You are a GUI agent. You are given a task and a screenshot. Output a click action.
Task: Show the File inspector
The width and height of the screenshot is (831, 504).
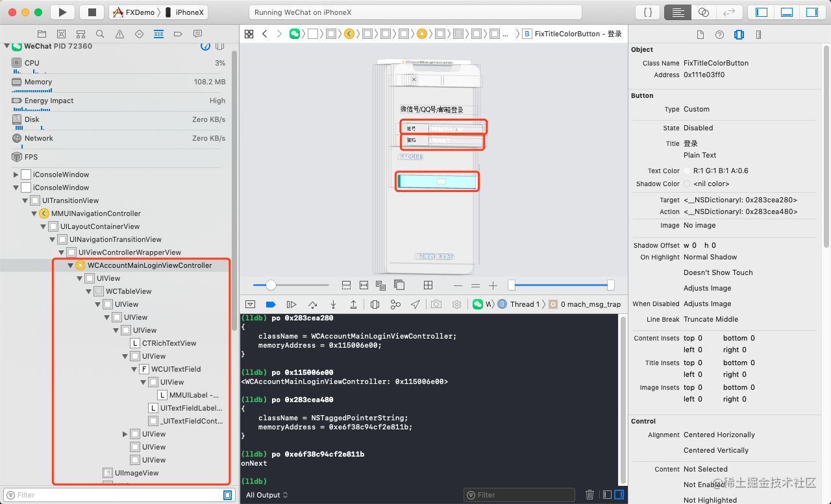pos(700,35)
